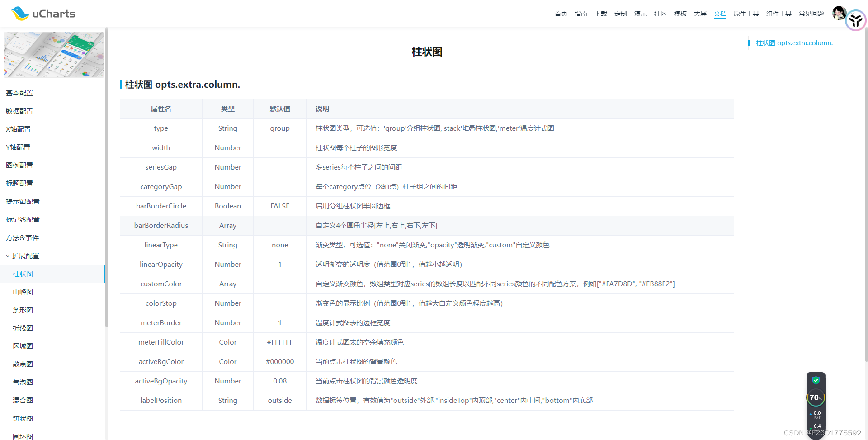Follow the 柱状图 opts.extra.column anchor link
868x440 pixels.
click(x=794, y=43)
